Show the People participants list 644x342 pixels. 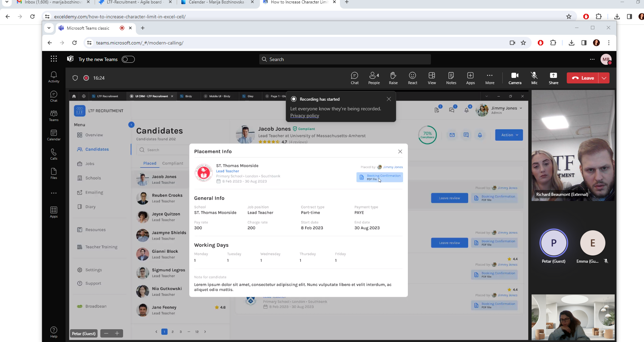(374, 78)
